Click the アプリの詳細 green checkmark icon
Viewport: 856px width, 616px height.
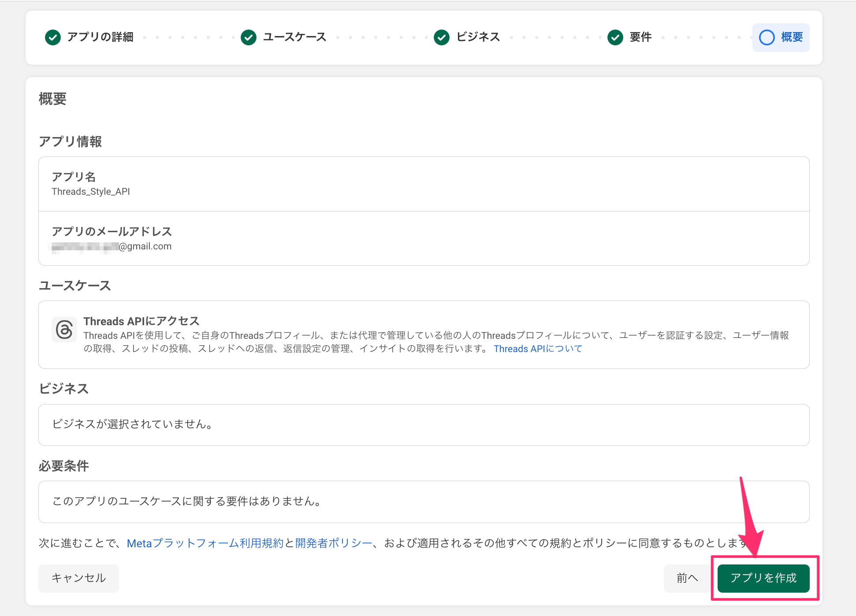click(x=53, y=37)
